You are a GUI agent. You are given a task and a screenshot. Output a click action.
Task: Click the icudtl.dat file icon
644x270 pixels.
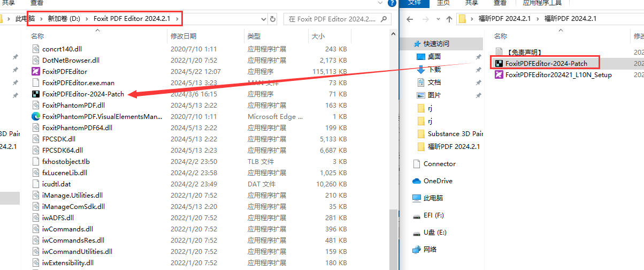[x=36, y=184]
